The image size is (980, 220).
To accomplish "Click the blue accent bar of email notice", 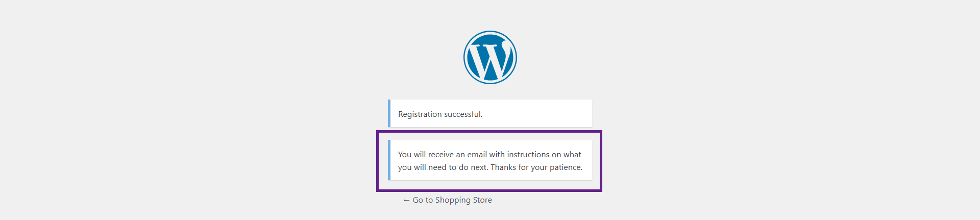I will 389,160.
